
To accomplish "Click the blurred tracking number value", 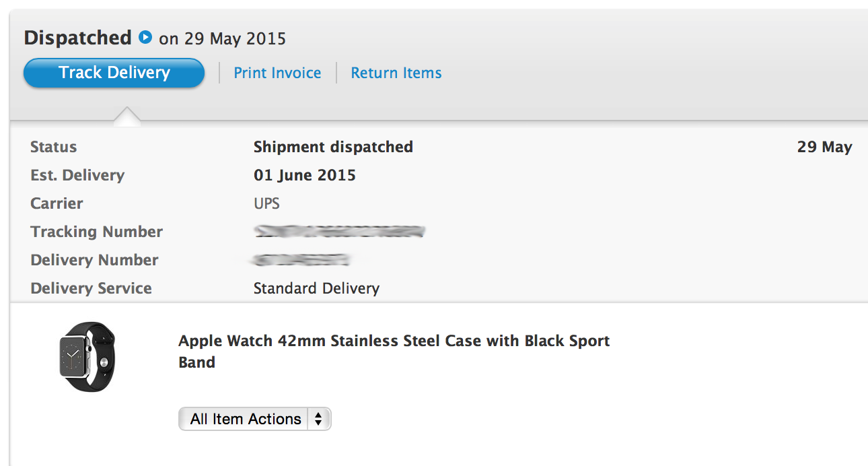I will tap(339, 232).
